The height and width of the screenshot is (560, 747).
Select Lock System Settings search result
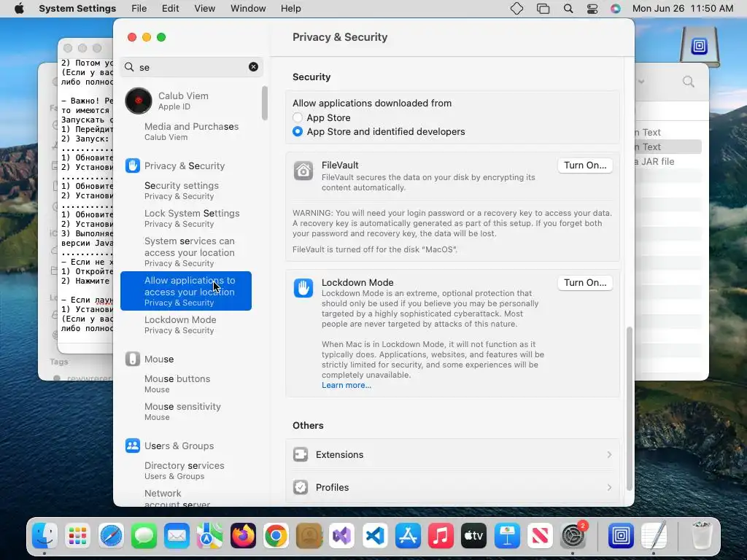(x=186, y=218)
